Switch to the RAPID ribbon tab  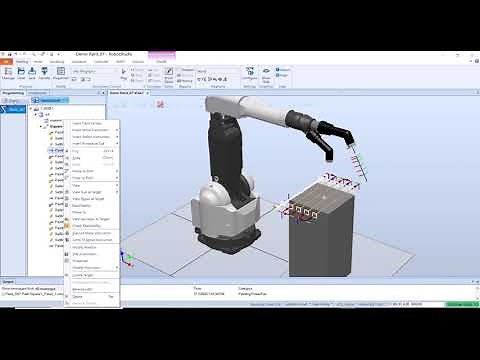120,62
